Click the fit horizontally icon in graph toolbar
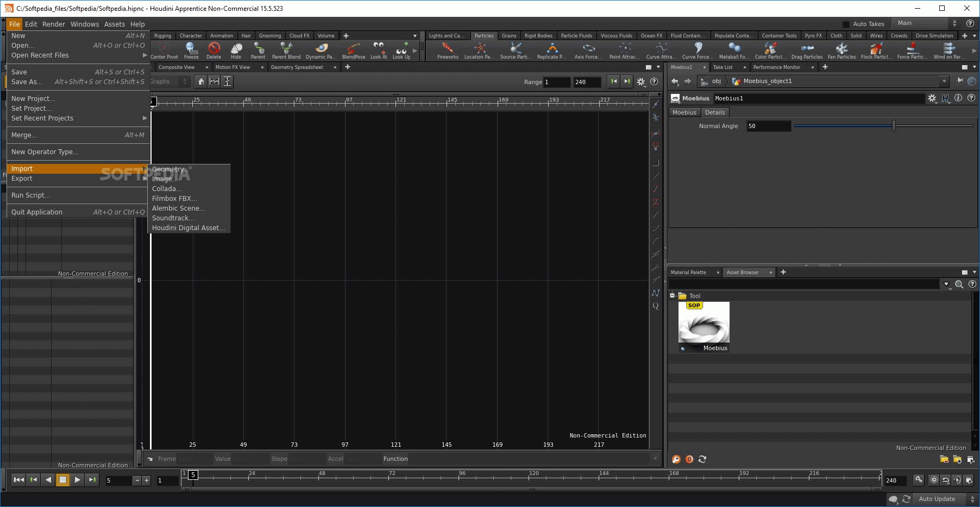 pos(215,81)
